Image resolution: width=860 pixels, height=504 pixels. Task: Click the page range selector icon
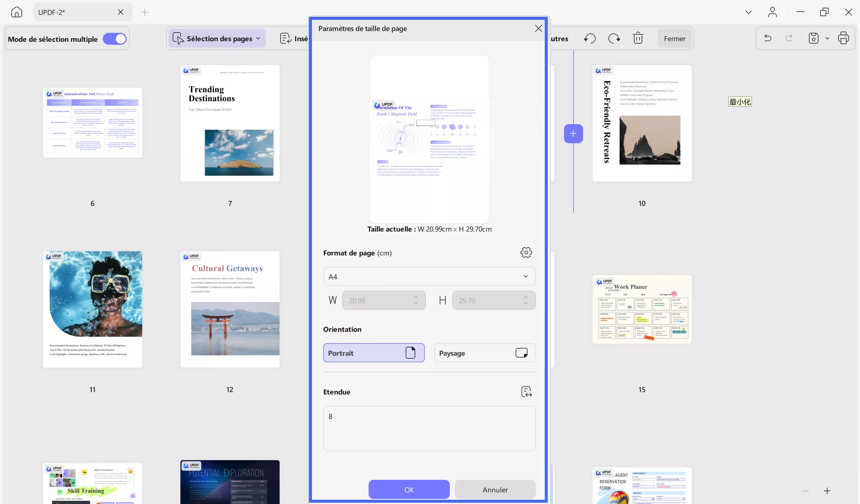pyautogui.click(x=526, y=392)
